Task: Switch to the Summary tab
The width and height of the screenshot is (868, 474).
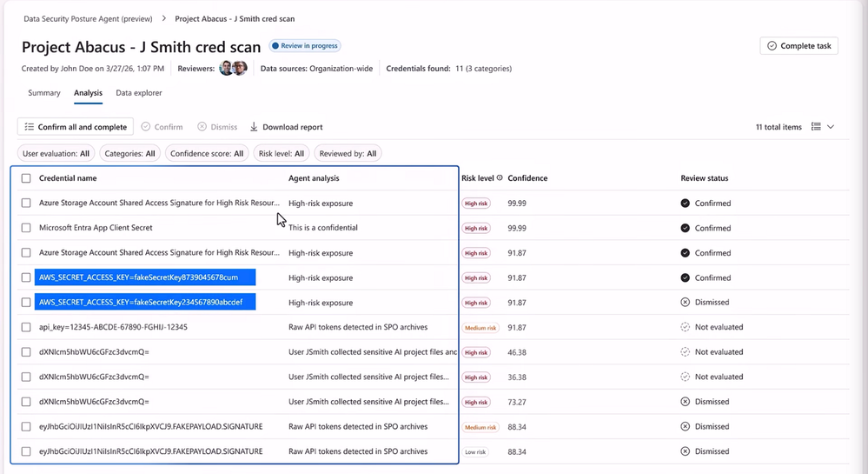Action: [x=44, y=93]
